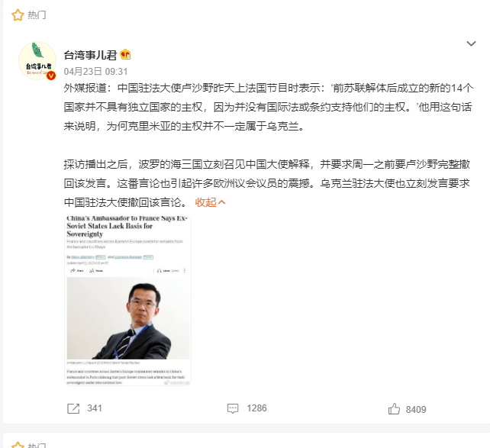
Task: Click the crown membership badge next to username
Action: point(126,55)
